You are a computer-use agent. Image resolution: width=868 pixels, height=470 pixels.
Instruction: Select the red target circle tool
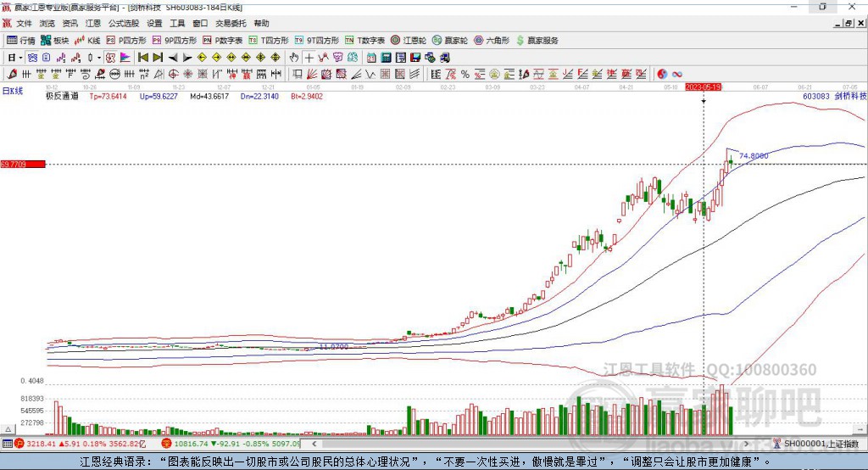point(173,75)
